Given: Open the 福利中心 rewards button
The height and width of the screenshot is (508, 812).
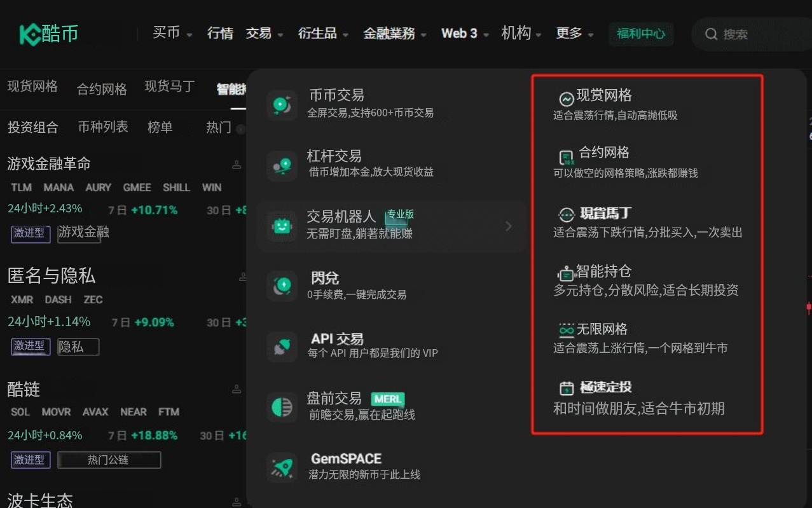Looking at the screenshot, I should (x=641, y=34).
